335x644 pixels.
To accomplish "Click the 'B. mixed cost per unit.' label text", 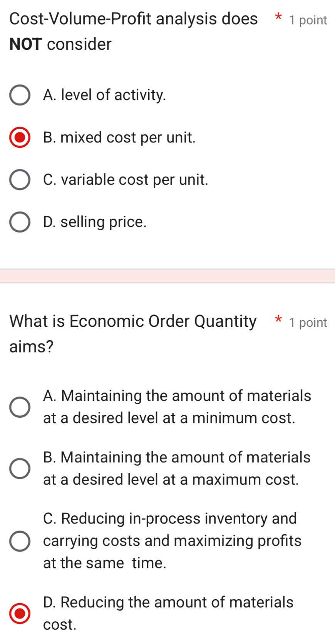I will tap(119, 137).
